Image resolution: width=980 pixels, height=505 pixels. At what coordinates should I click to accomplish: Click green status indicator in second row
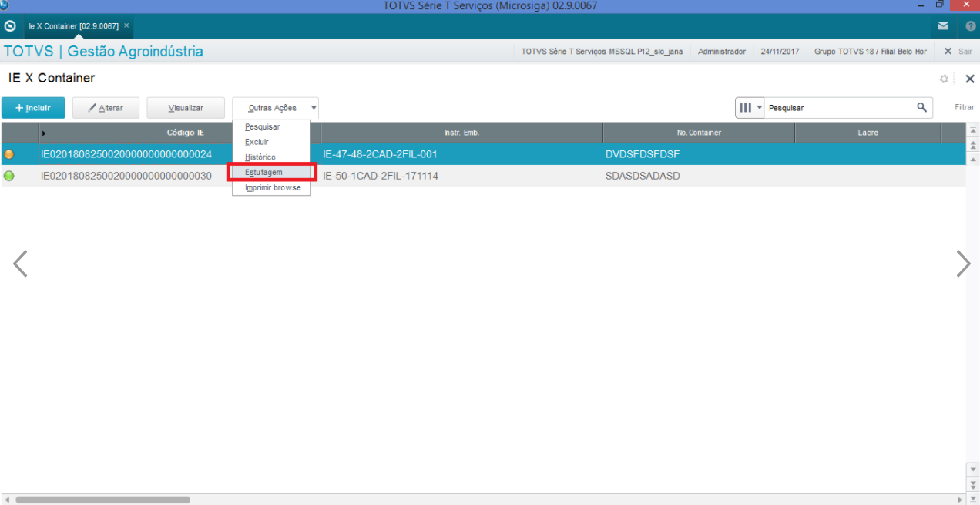point(9,176)
